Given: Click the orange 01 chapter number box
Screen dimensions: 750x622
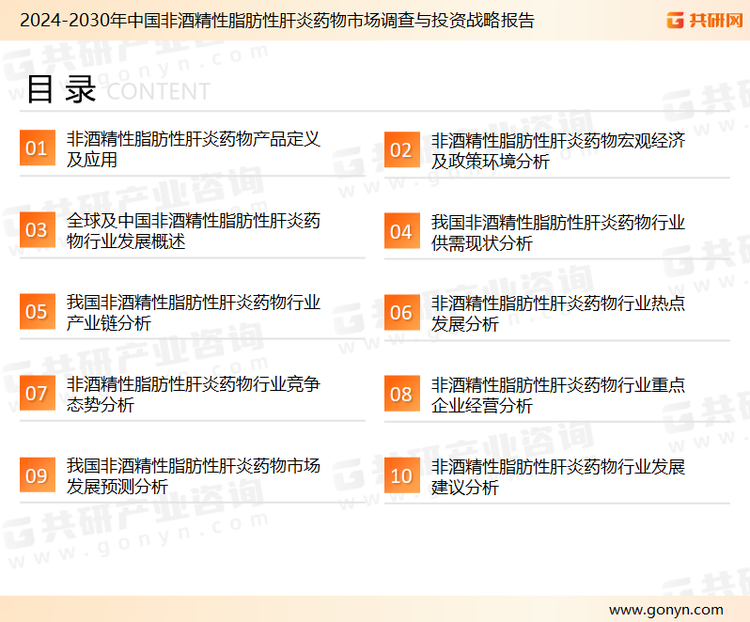Looking at the screenshot, I should 37,148.
